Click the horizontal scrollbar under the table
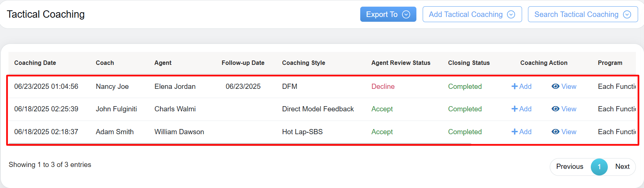Image resolution: width=644 pixels, height=188 pixels. [x=240, y=143]
